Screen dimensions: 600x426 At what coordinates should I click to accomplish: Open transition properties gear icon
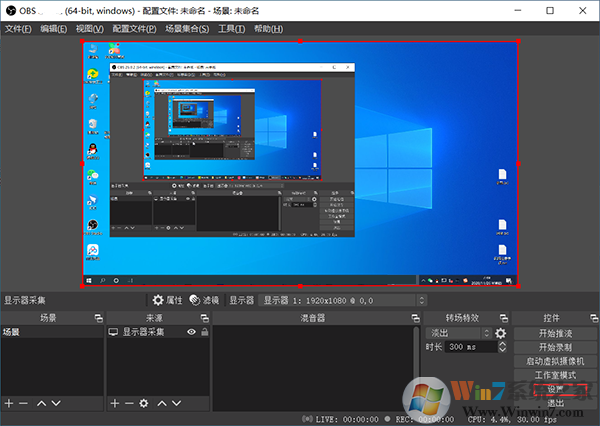click(501, 333)
